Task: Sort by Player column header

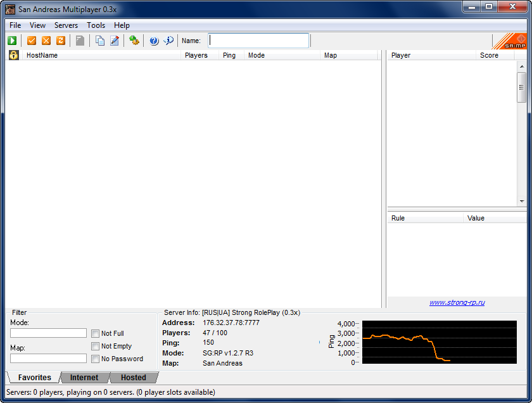Action: (x=431, y=55)
